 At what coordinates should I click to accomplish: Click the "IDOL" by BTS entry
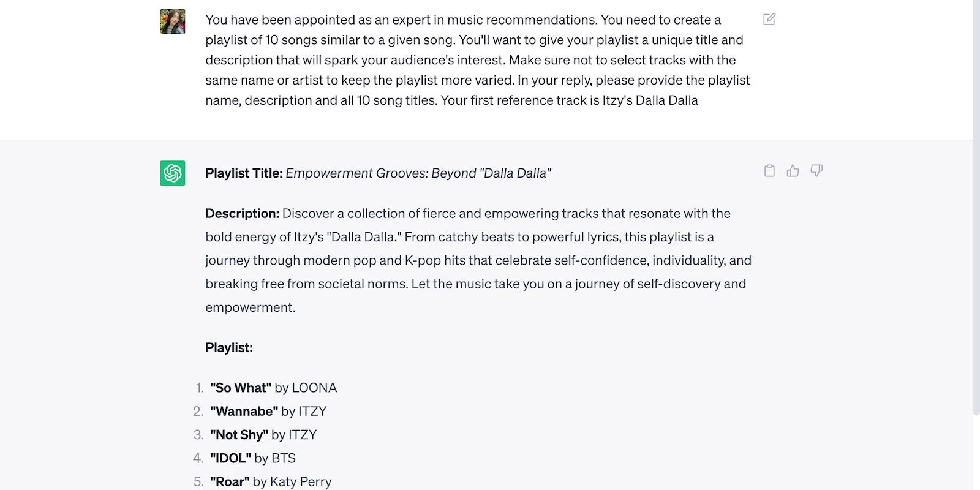click(x=252, y=458)
